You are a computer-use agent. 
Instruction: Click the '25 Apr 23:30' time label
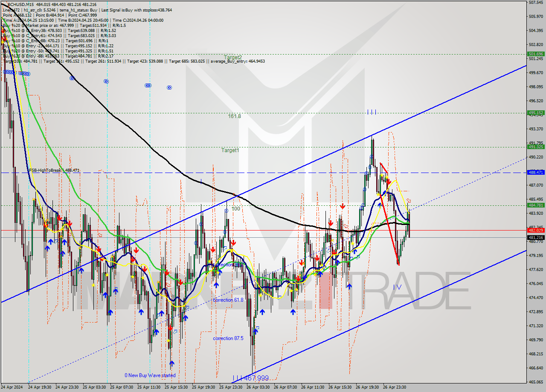pos(231,388)
